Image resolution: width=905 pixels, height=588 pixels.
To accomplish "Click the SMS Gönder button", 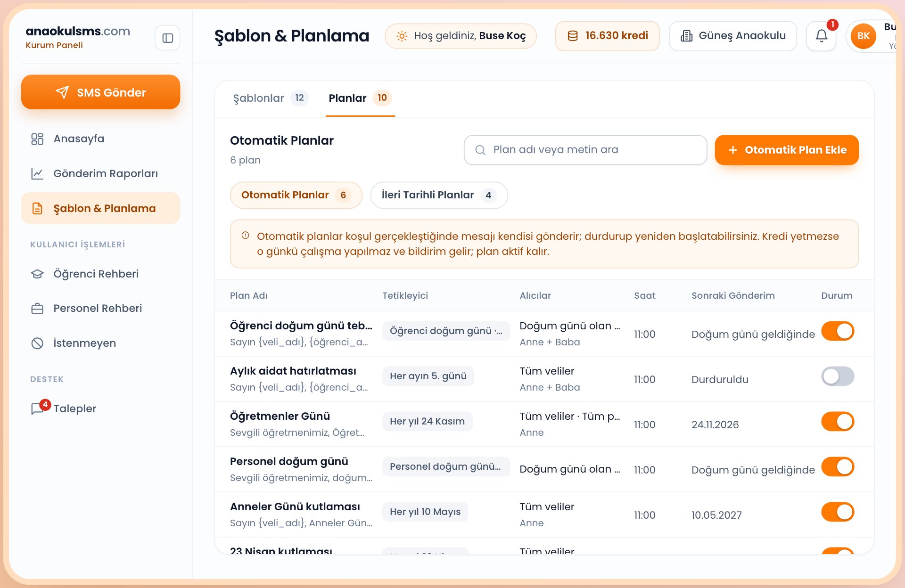I will (100, 92).
